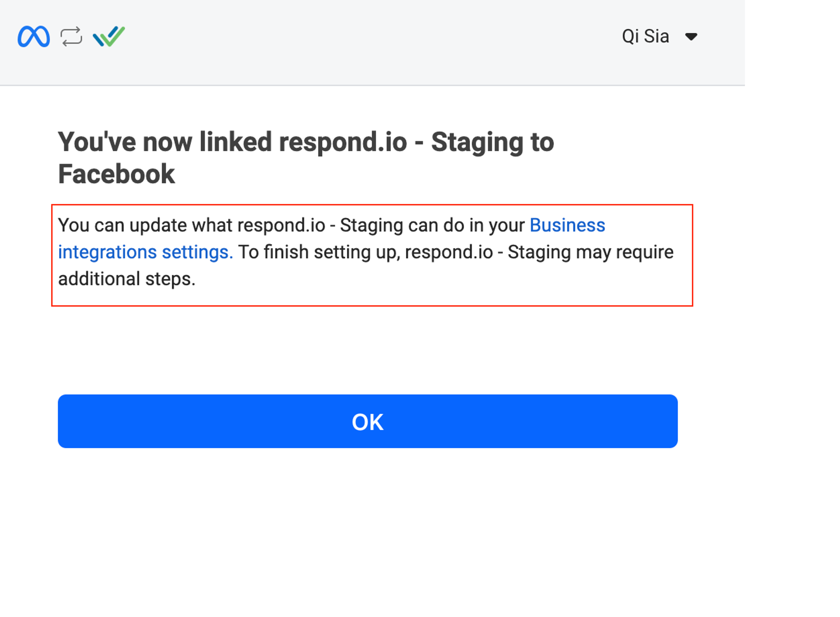This screenshot has height=617, width=840.
Task: Click "Staging can do in your" text
Action: pyautogui.click(x=432, y=225)
